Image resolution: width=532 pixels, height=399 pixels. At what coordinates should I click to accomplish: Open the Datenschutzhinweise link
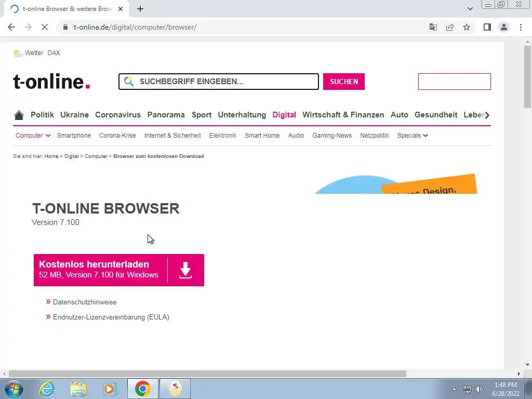[x=85, y=302]
